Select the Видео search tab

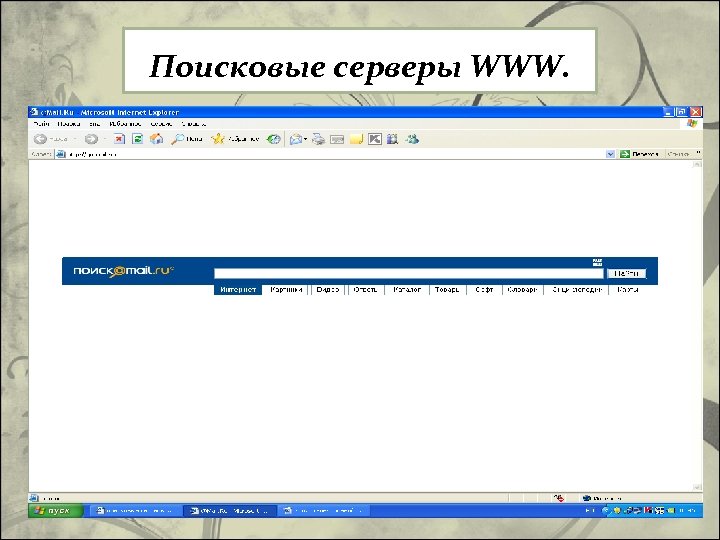(x=327, y=290)
